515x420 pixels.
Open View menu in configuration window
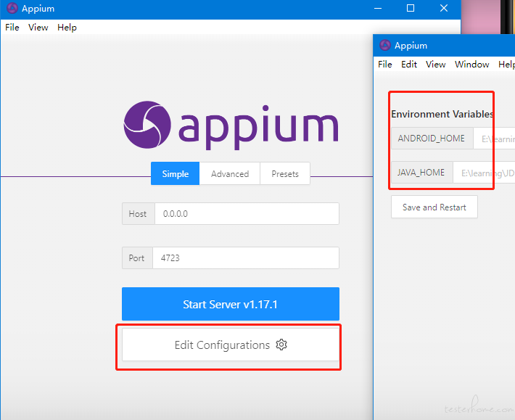point(435,64)
